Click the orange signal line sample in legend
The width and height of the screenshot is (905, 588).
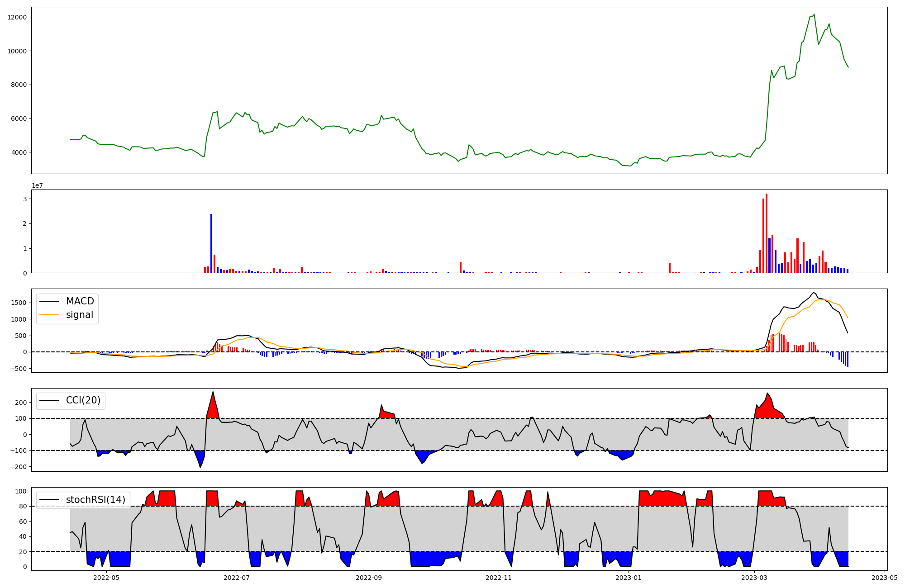tap(49, 315)
